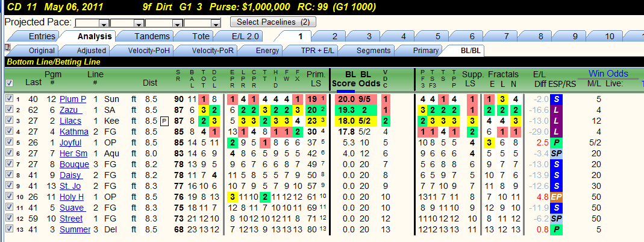Open the Plum P horse link
Viewport: 644px width, 242px height.
pyautogui.click(x=73, y=99)
